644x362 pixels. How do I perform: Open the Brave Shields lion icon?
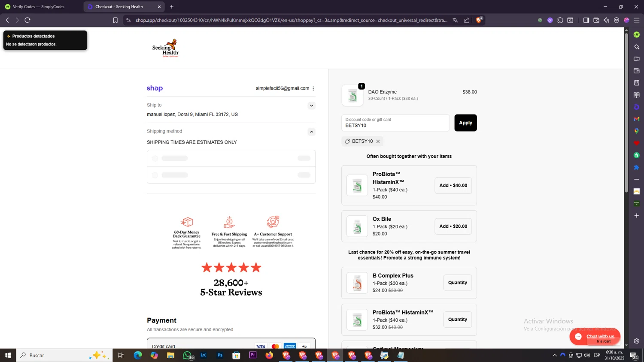(x=479, y=20)
